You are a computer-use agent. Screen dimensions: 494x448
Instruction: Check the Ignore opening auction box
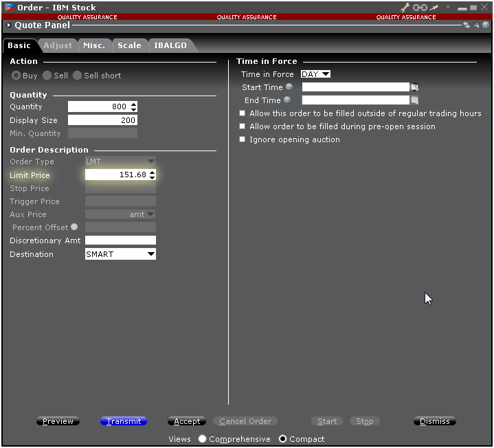(x=242, y=139)
